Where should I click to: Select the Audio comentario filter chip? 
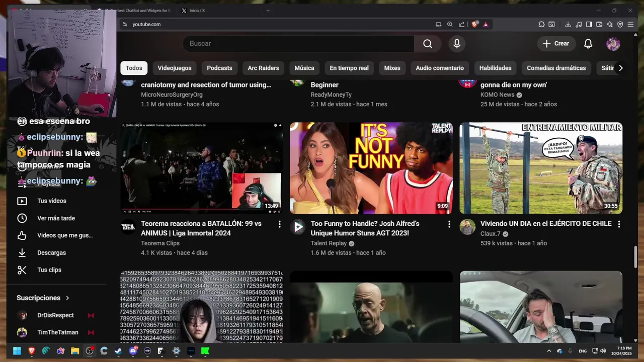(x=440, y=68)
